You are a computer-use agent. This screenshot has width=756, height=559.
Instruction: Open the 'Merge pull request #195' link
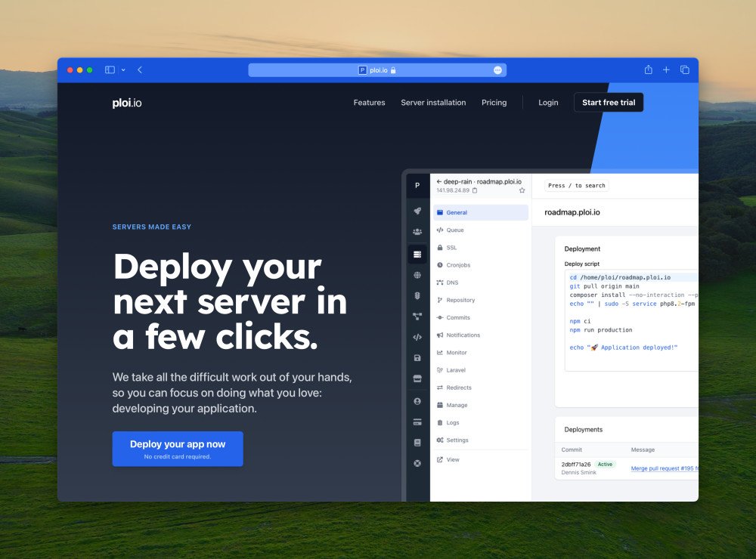click(x=665, y=468)
